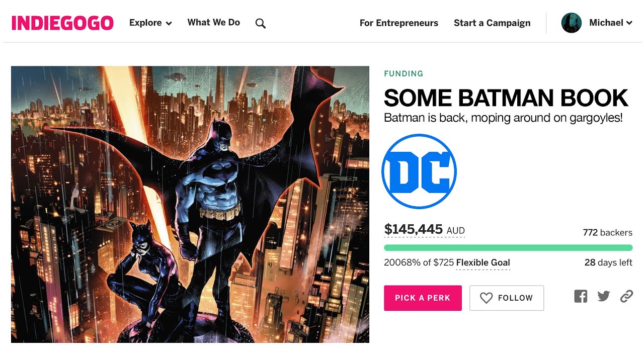Screen dimensions: 644x362
Task: Click the 772 backers count
Action: tap(607, 233)
